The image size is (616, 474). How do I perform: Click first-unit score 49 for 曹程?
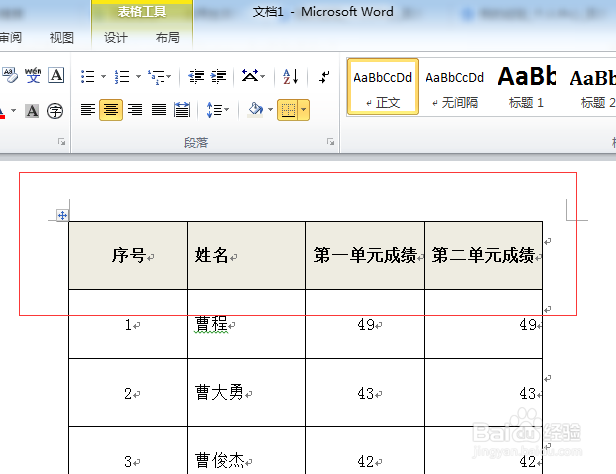click(365, 324)
